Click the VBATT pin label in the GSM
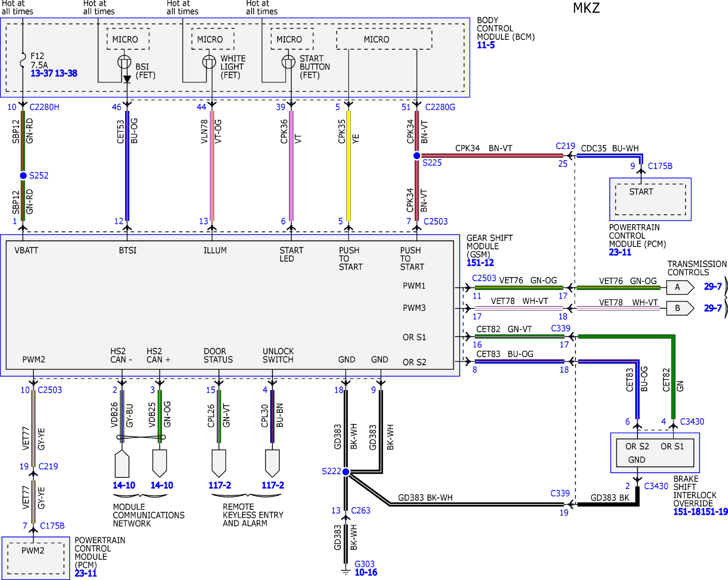728x580 pixels. [26, 251]
